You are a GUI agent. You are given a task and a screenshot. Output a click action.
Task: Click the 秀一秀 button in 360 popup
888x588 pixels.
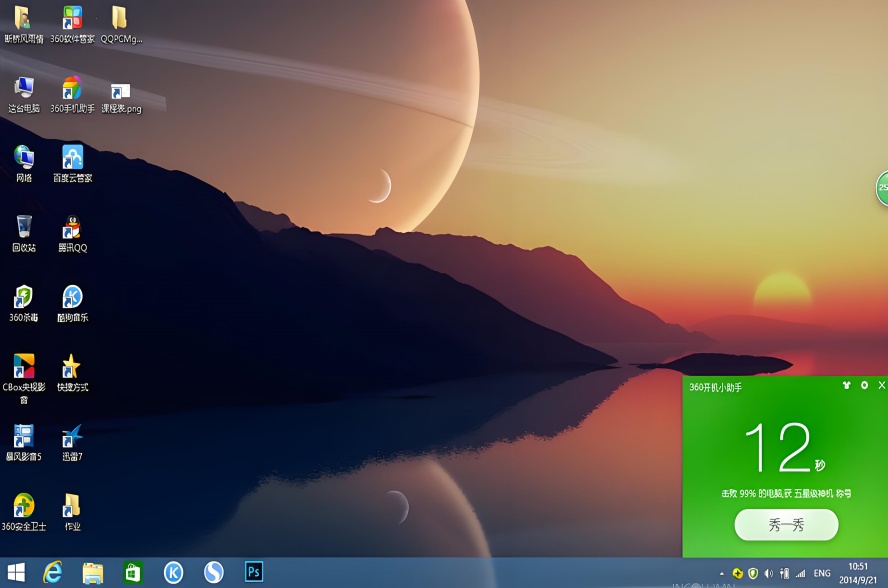tap(786, 525)
